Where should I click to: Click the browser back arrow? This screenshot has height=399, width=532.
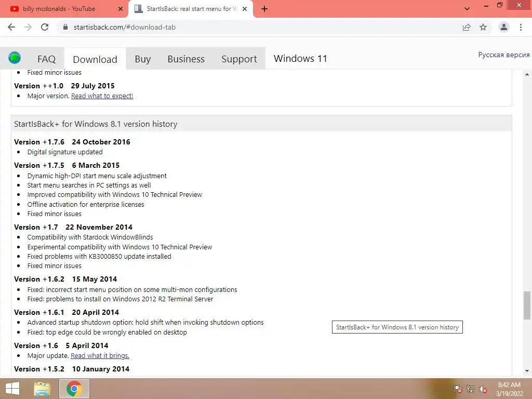tap(11, 27)
